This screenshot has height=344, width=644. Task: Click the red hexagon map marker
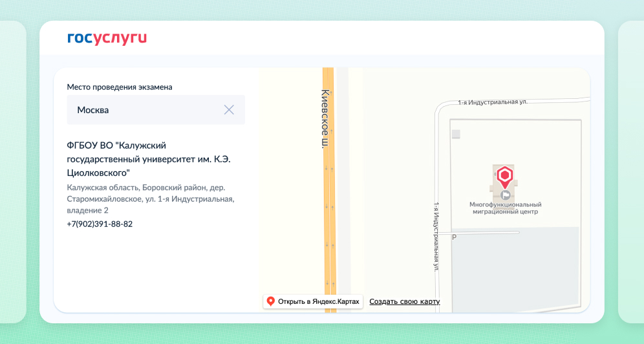tap(505, 176)
